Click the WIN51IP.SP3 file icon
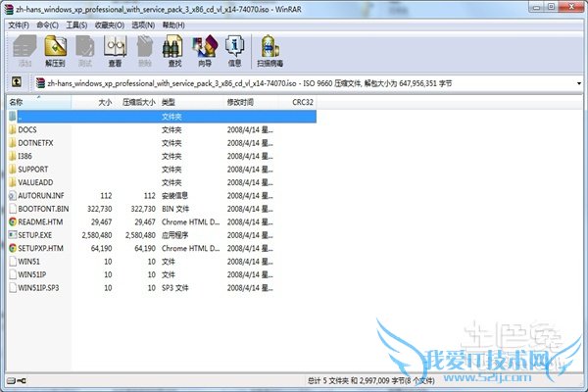 [x=13, y=288]
